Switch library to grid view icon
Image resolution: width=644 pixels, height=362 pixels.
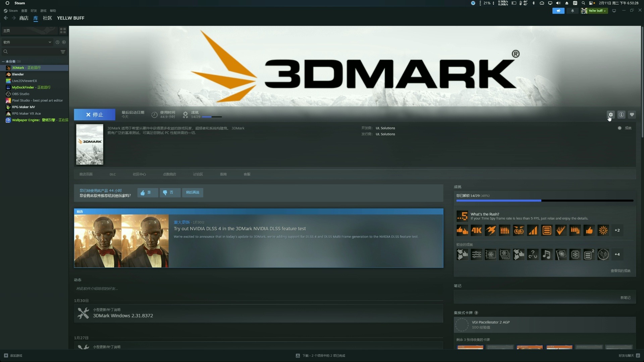(x=63, y=31)
